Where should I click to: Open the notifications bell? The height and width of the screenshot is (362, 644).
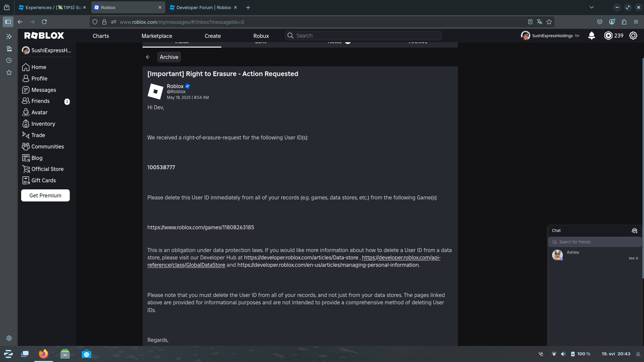point(591,36)
